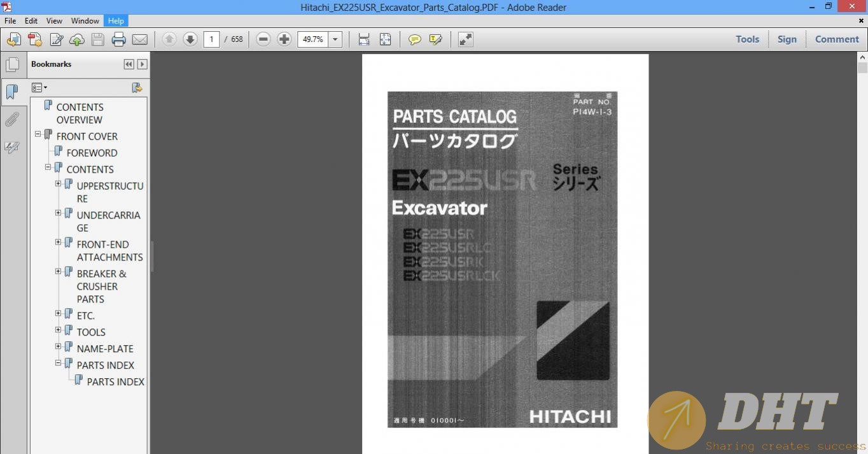
Task: Open the File menu
Action: (10, 21)
